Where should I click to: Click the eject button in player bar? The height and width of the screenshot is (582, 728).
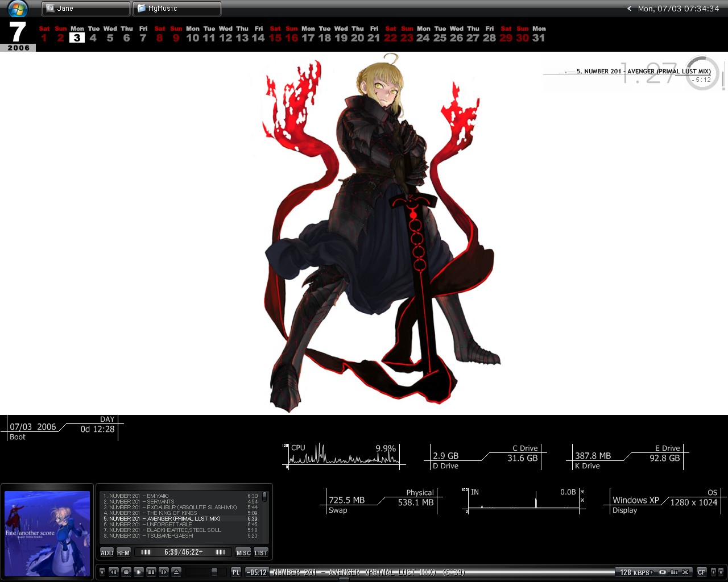click(176, 572)
